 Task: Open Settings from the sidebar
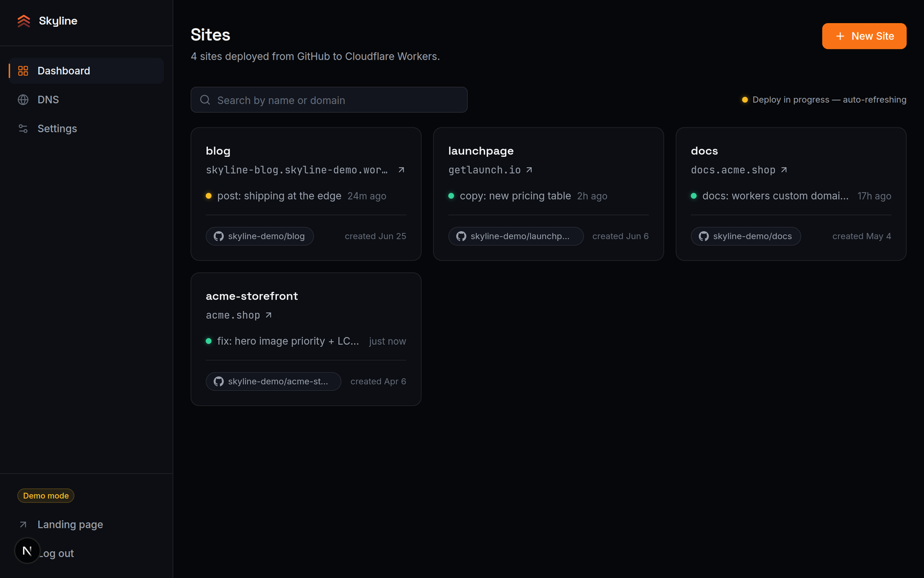(86, 128)
